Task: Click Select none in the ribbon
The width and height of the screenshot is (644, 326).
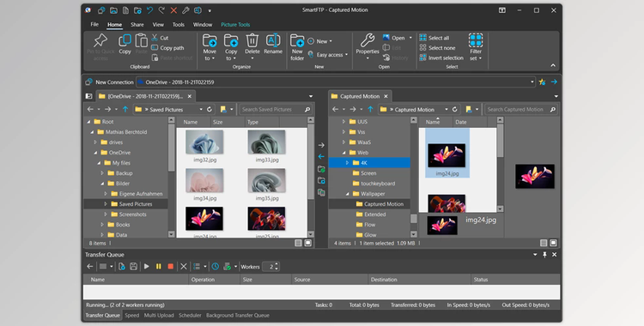Action: (x=437, y=48)
